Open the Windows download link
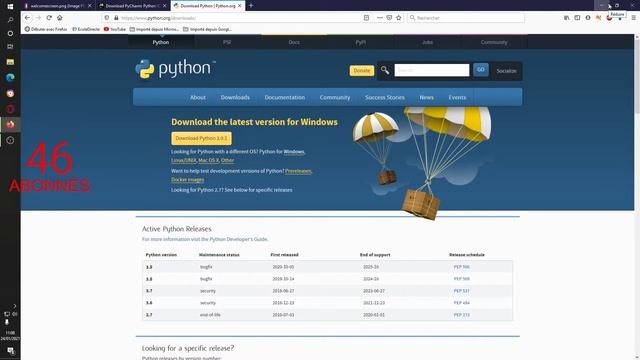640x360 pixels. point(294,151)
